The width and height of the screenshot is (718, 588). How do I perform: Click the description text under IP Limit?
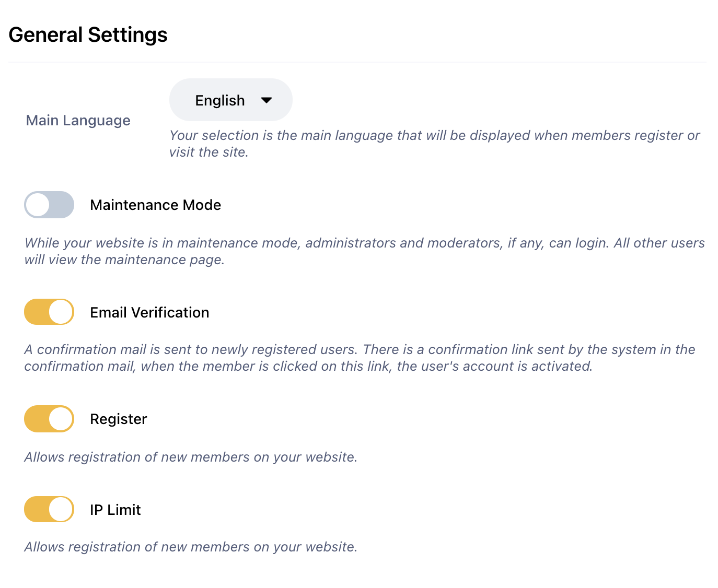point(191,547)
